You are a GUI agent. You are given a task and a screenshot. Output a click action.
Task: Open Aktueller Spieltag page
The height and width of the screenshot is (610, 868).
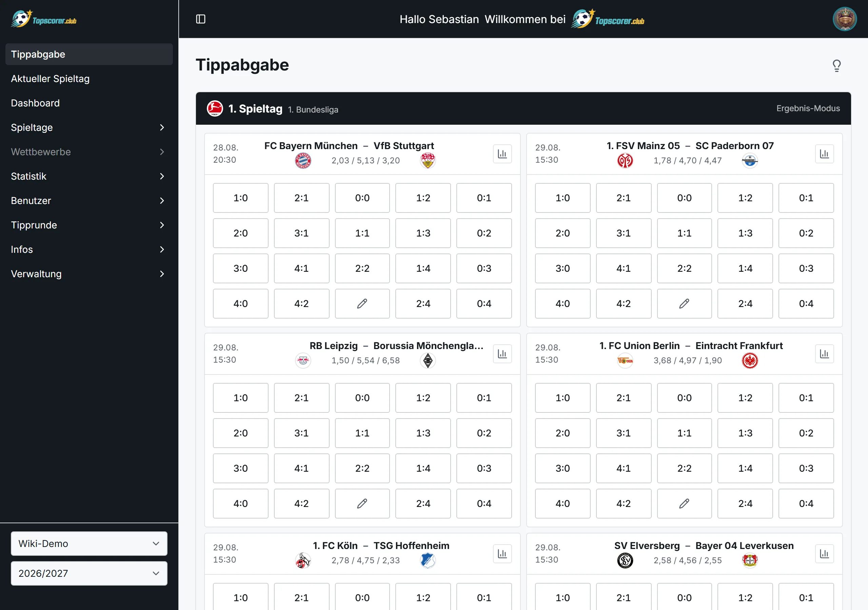click(89, 79)
